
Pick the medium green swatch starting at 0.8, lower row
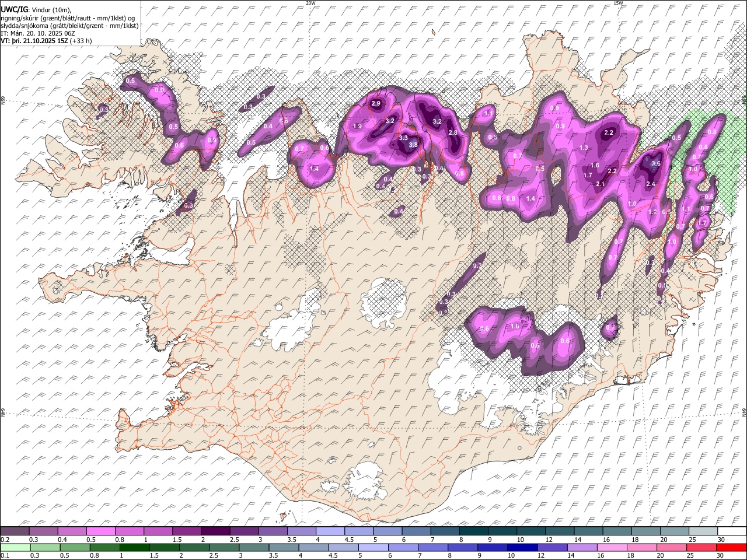104,547
